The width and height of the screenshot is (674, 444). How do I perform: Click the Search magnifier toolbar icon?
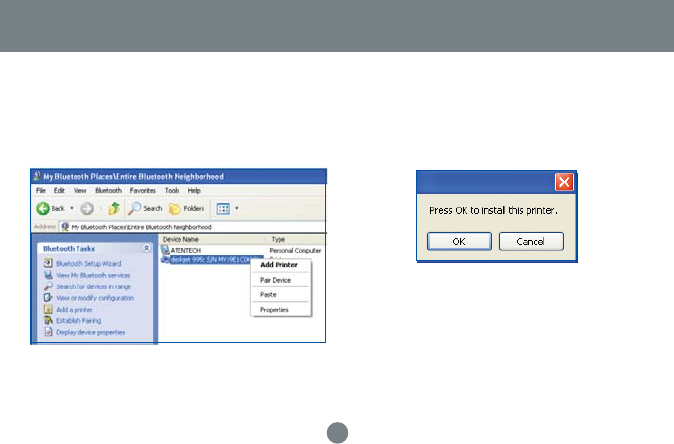tap(135, 208)
